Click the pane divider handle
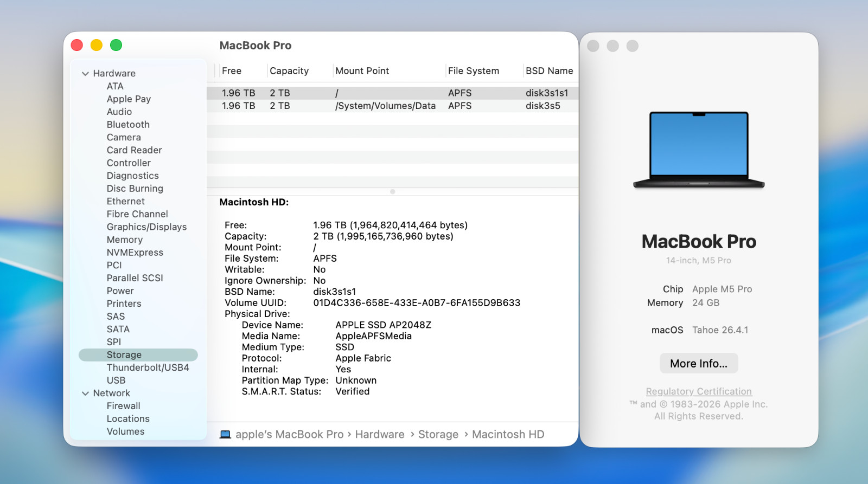868x484 pixels. coord(392,192)
